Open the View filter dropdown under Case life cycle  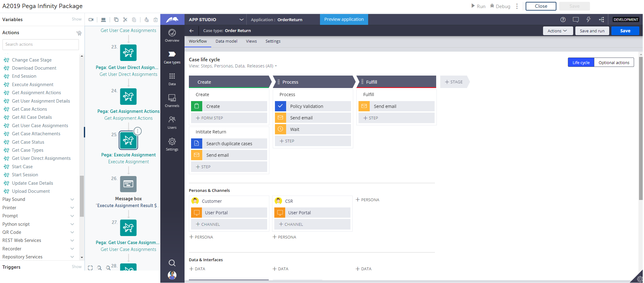click(233, 66)
